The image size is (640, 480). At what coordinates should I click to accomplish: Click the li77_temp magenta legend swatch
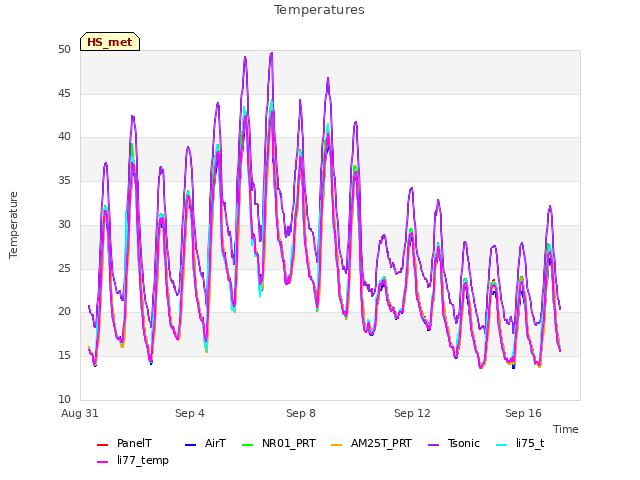point(102,462)
